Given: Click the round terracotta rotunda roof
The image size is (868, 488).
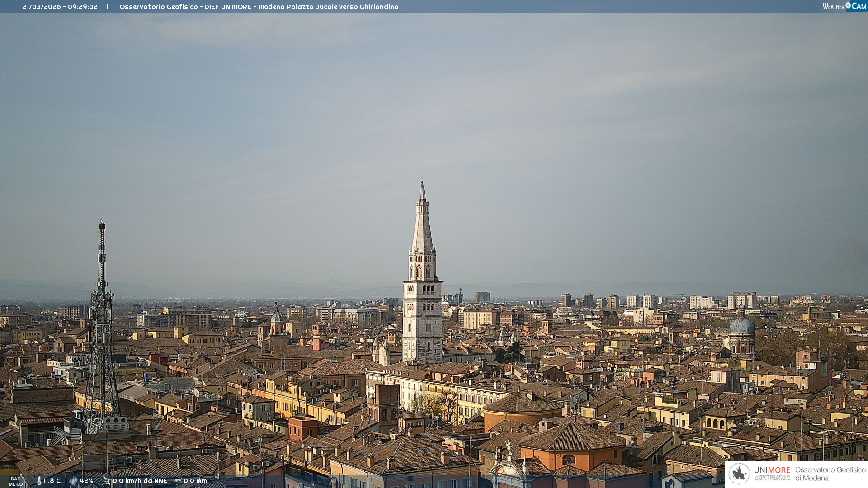Looking at the screenshot, I should pyautogui.click(x=523, y=403).
